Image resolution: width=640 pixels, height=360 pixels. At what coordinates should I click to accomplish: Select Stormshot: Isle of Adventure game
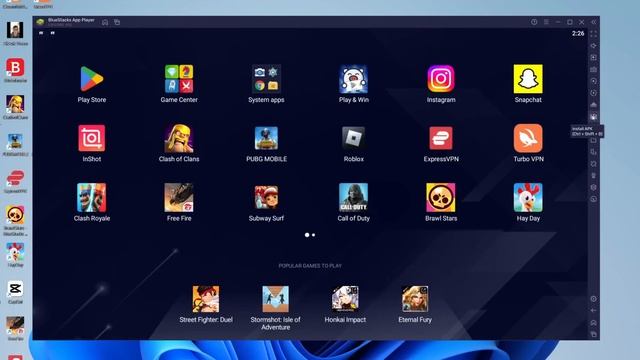pyautogui.click(x=276, y=299)
